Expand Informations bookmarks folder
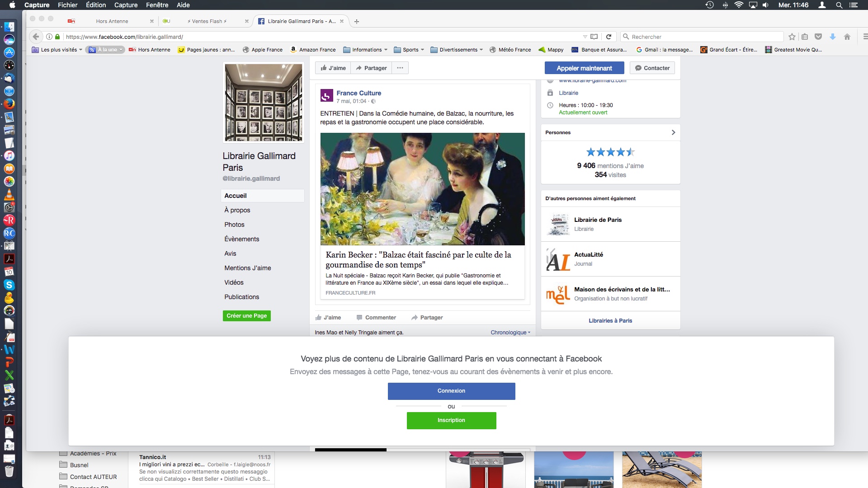Image resolution: width=868 pixels, height=488 pixels. coord(365,50)
